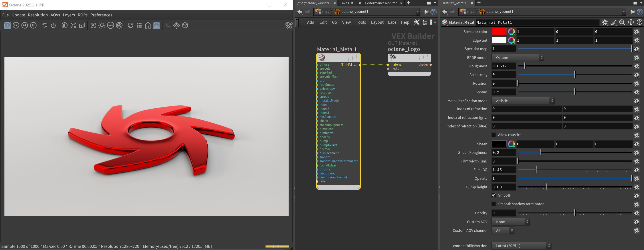
Task: Click the pause render icon in IPR toolbar
Action: pyautogui.click(x=33, y=25)
